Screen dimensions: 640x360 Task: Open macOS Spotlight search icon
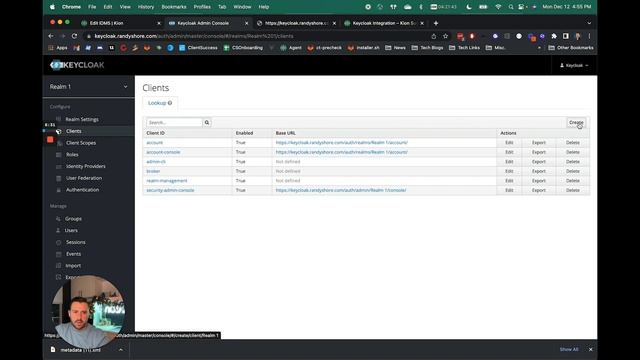511,7
